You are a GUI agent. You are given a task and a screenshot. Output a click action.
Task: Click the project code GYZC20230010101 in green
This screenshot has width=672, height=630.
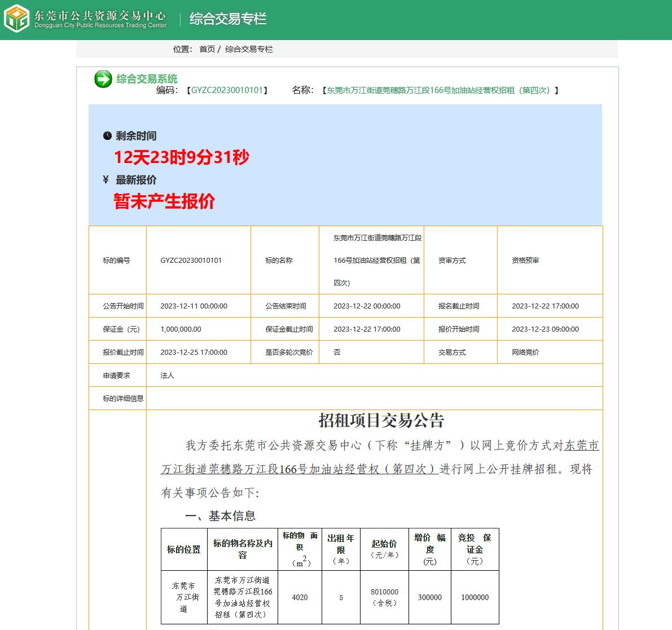click(227, 90)
